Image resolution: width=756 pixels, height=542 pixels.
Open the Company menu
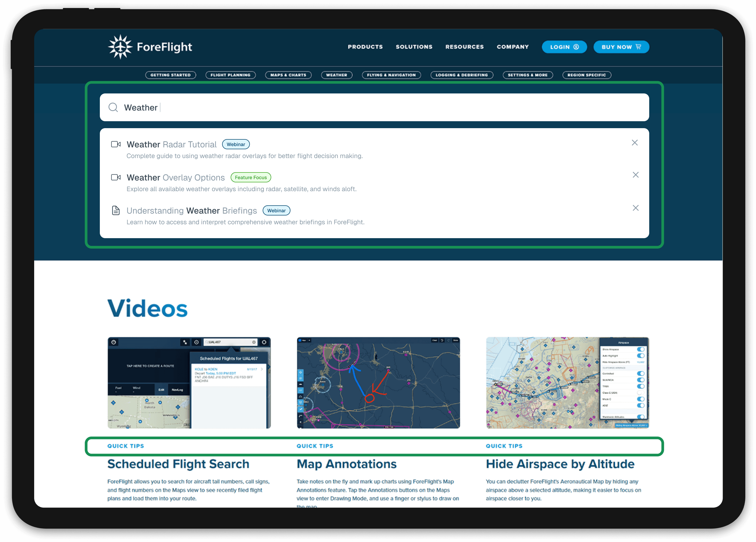coord(513,47)
